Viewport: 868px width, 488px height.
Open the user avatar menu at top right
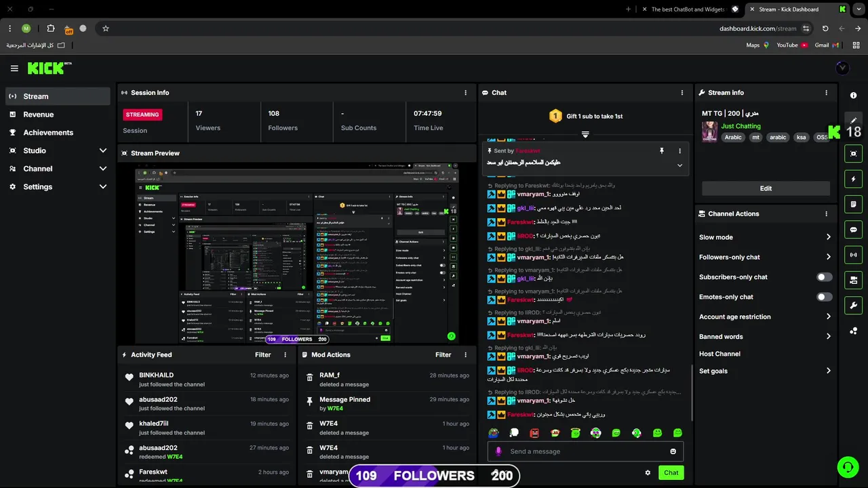842,68
